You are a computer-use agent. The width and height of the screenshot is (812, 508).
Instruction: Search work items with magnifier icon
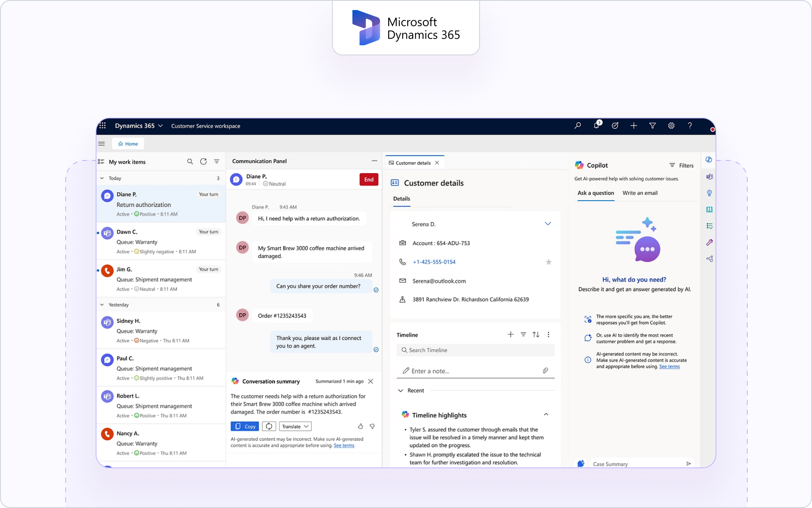[190, 162]
